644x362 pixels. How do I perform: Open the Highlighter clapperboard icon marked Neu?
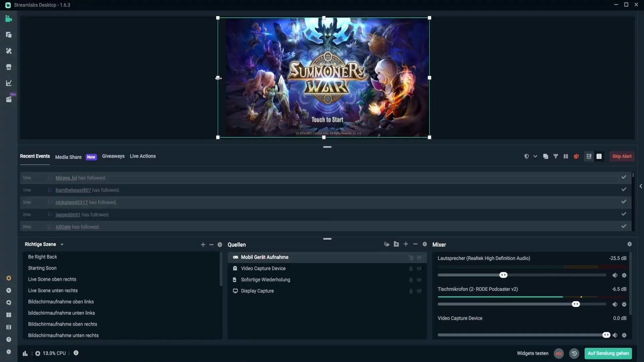pyautogui.click(x=9, y=100)
